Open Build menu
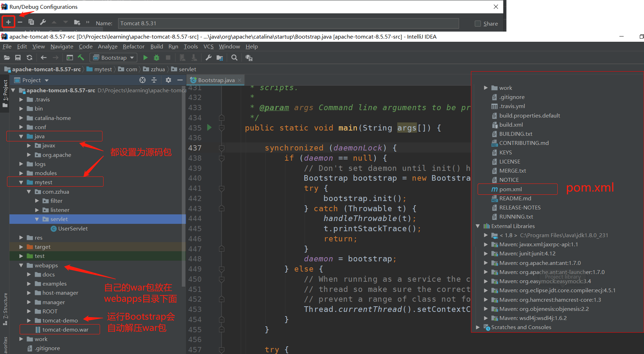The image size is (644, 354). pos(157,46)
